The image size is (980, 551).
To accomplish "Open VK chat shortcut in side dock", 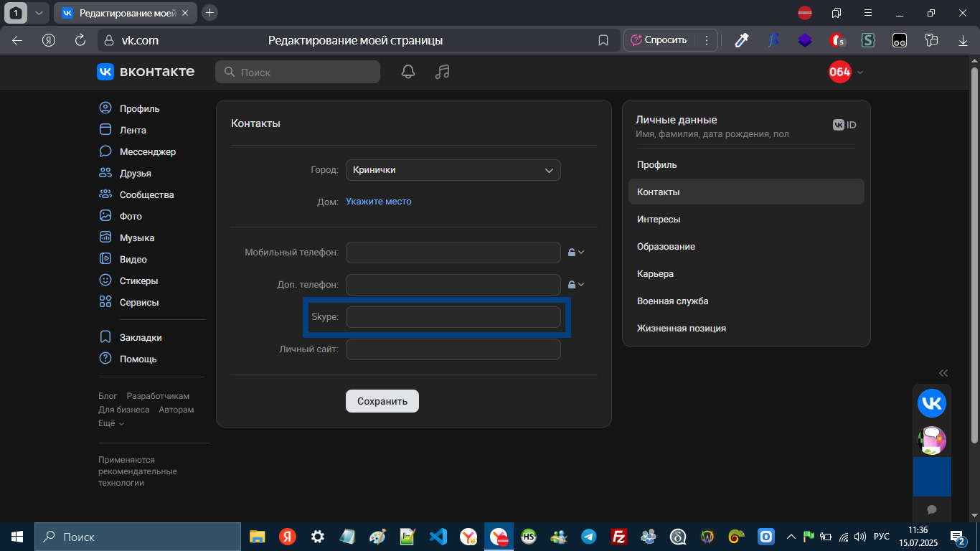I will point(932,402).
